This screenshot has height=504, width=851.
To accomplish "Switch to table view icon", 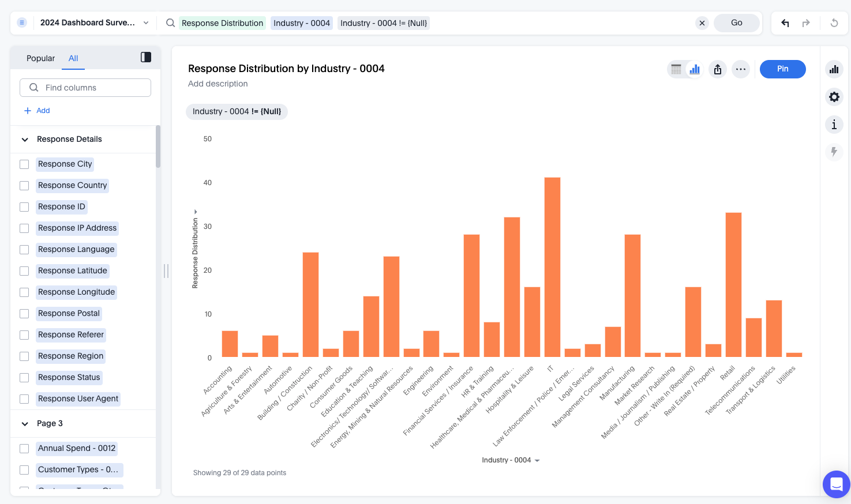I will tap(676, 69).
